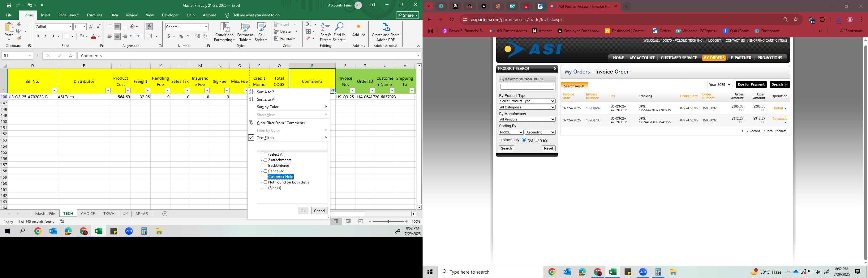The image size is (868, 278).
Task: Click the Name Box showing R1
Action: (17, 56)
